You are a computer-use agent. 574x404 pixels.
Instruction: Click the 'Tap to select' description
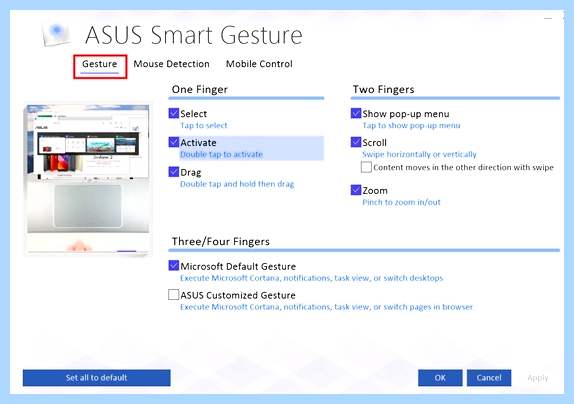204,126
